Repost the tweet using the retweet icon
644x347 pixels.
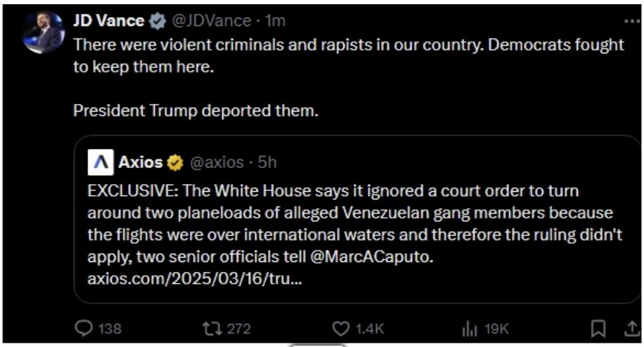[x=211, y=328]
